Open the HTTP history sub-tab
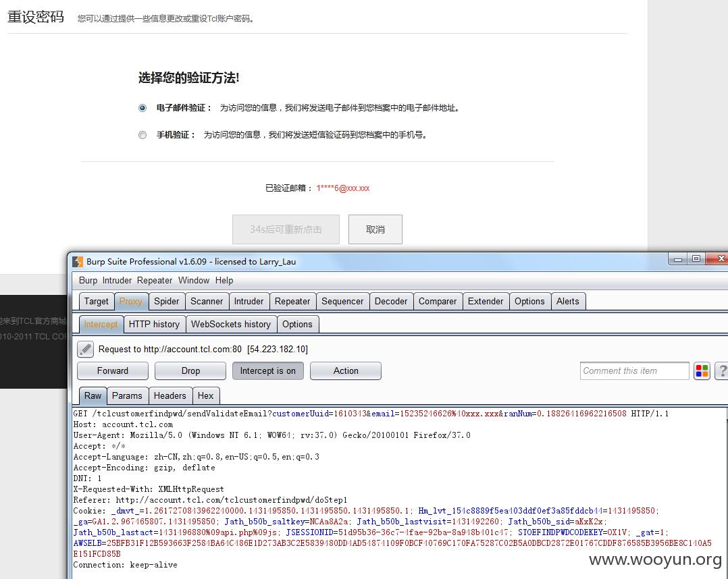The height and width of the screenshot is (579, 728). 154,325
